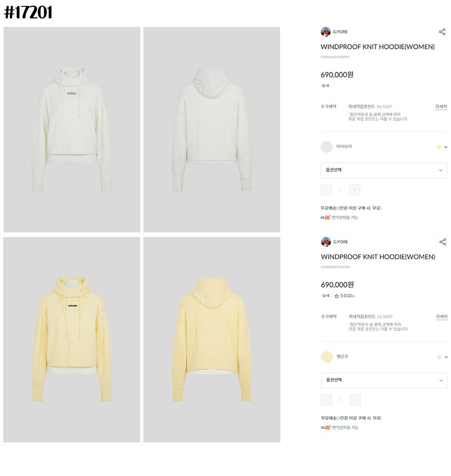Open back view image of ivory hoodie
This screenshot has height=476, width=451.
point(212,130)
